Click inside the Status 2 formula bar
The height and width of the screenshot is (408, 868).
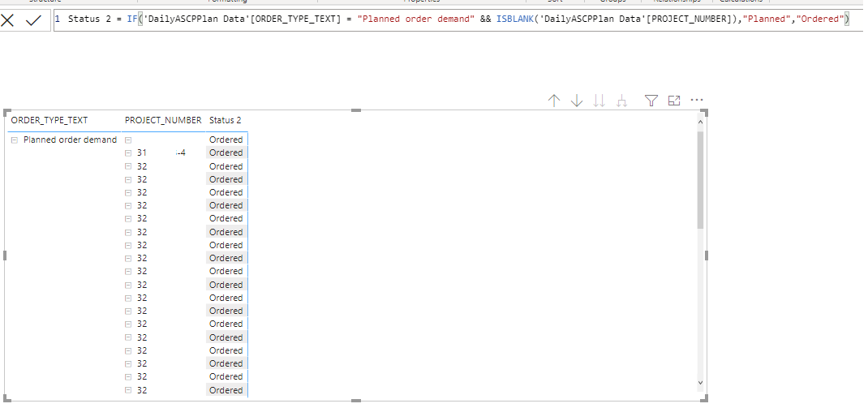click(x=458, y=19)
